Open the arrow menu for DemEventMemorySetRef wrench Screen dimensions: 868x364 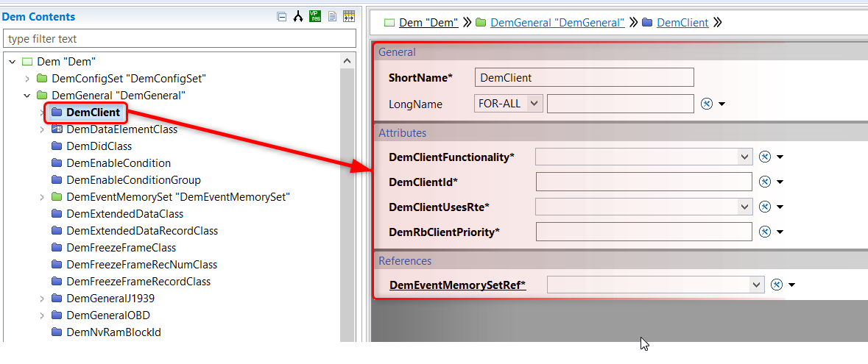pos(791,285)
